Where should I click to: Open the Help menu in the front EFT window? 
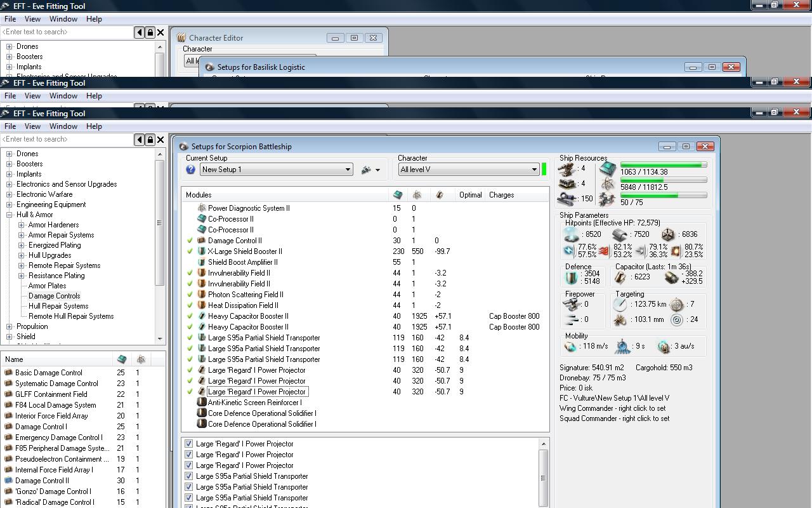pos(94,126)
